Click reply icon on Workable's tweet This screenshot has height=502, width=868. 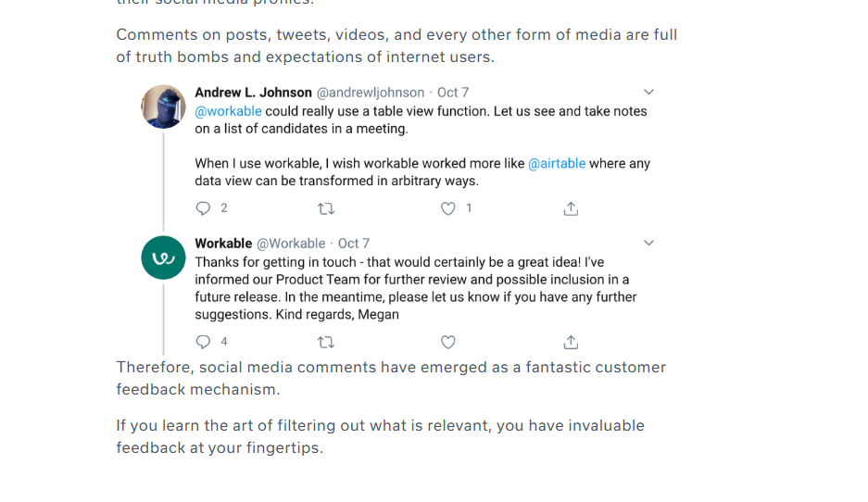tap(203, 342)
